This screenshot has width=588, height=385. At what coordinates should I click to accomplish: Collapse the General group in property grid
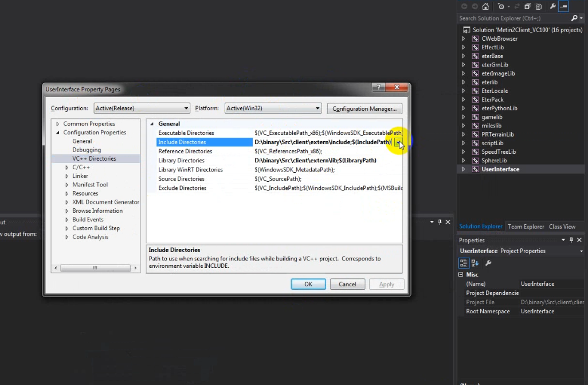point(152,123)
